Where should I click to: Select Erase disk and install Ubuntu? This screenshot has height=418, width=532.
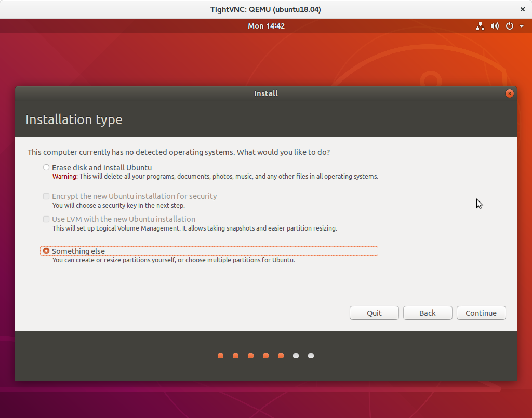[x=46, y=168]
